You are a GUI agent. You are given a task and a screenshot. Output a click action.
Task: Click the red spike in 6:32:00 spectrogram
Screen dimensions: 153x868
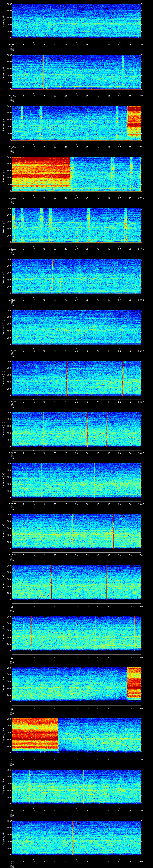(72, 838)
